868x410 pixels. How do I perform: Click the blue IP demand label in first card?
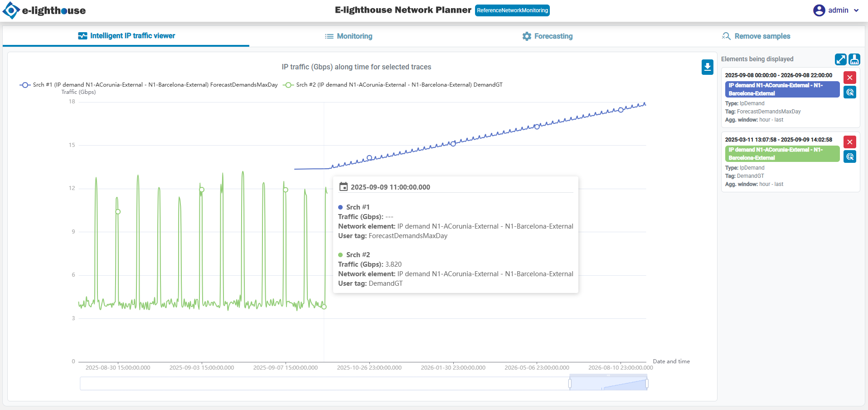pos(782,89)
